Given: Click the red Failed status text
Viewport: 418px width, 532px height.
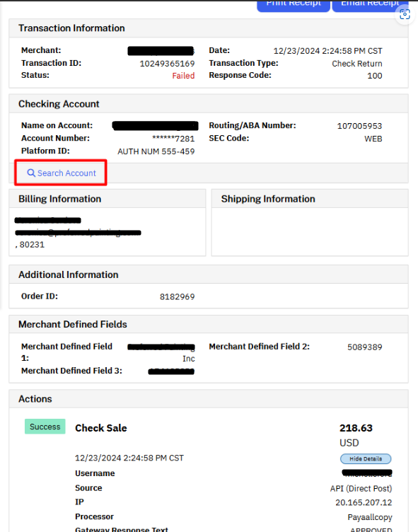Looking at the screenshot, I should [183, 76].
